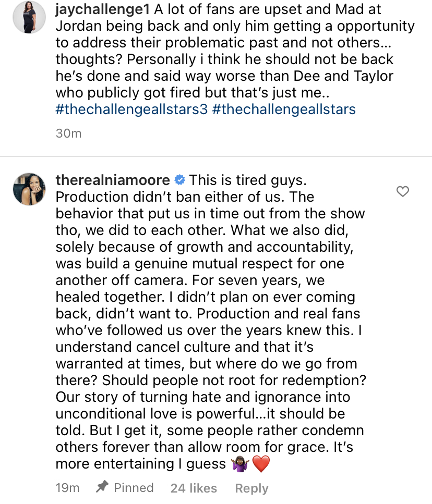Tap the pushpin icon beside Pinned
This screenshot has height=504, width=432.
(x=102, y=487)
